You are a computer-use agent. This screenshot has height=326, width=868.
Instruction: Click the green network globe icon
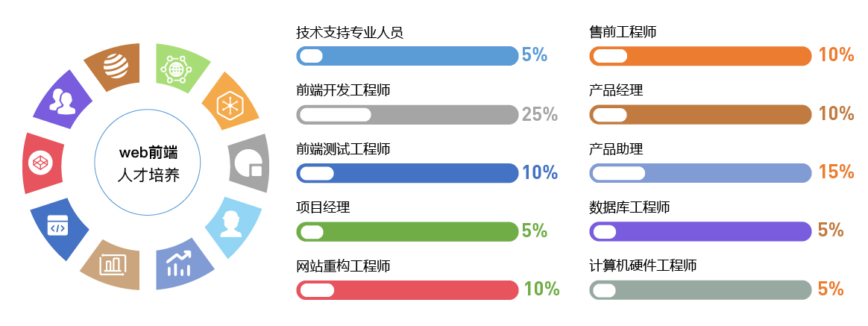click(176, 69)
